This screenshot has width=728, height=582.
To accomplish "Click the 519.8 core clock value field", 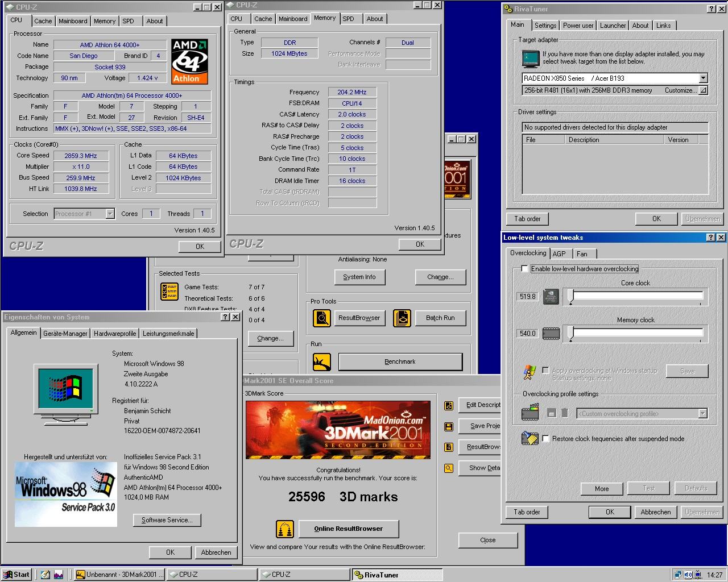I will [x=527, y=297].
